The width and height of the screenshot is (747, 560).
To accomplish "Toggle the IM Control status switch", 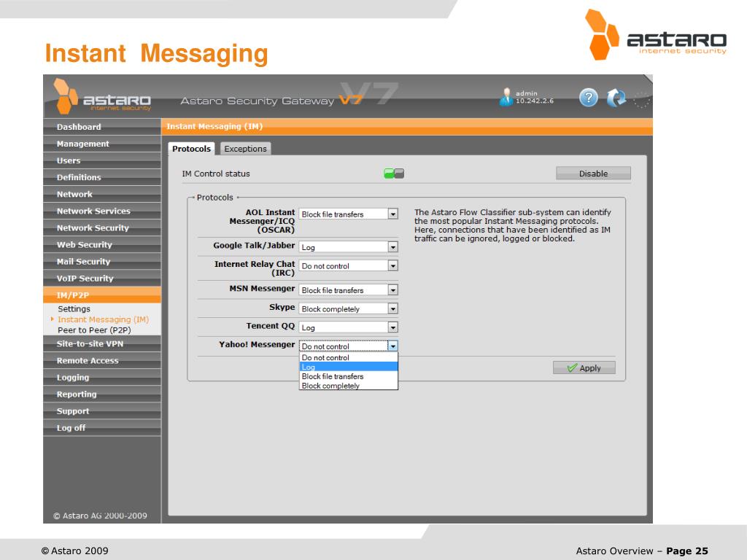I will click(394, 174).
